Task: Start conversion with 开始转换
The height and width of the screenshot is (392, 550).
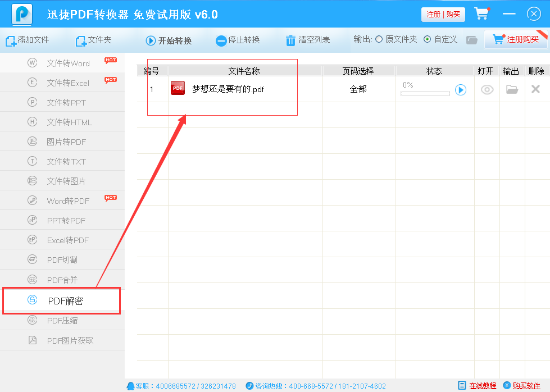Action: [x=169, y=40]
